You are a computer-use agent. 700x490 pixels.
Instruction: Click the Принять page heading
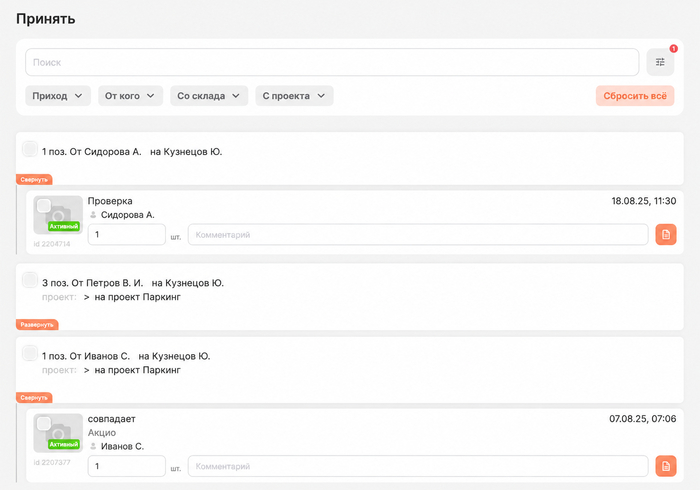click(x=46, y=19)
